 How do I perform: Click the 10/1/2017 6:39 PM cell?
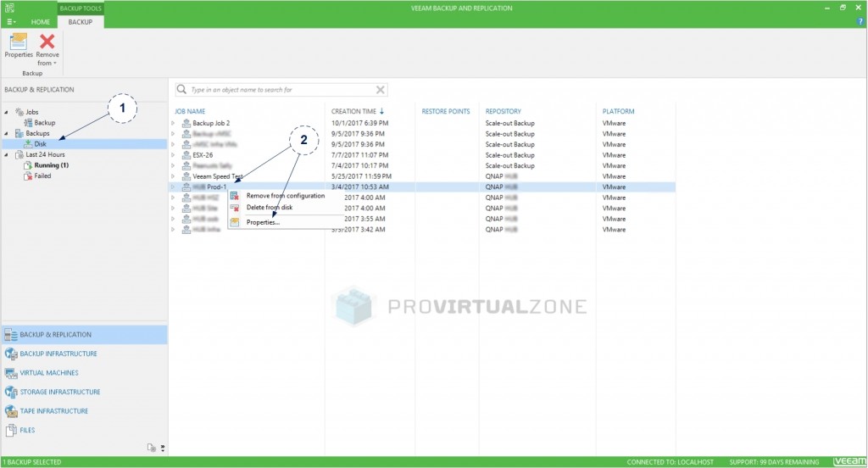359,123
